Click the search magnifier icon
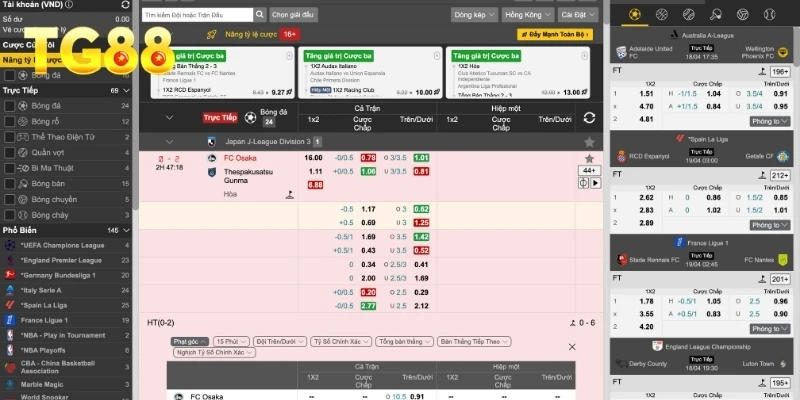The width and height of the screenshot is (800, 400). [x=260, y=14]
